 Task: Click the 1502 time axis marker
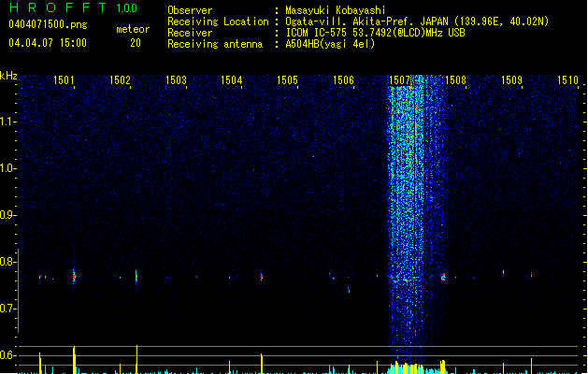[x=120, y=80]
